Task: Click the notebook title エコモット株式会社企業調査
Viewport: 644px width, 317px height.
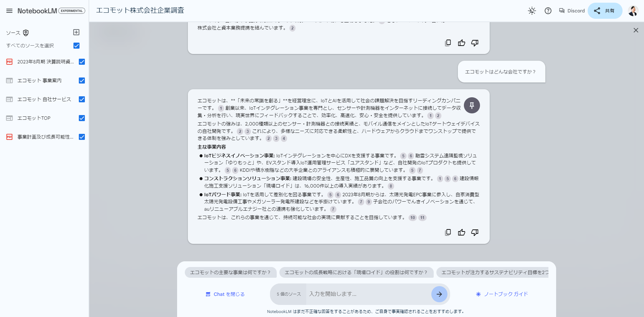Action: pyautogui.click(x=140, y=10)
